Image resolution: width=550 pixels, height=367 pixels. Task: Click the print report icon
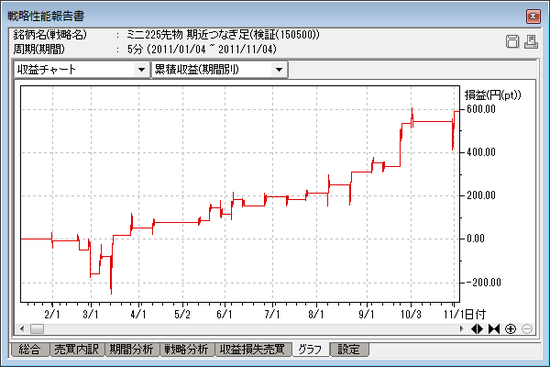pyautogui.click(x=531, y=42)
